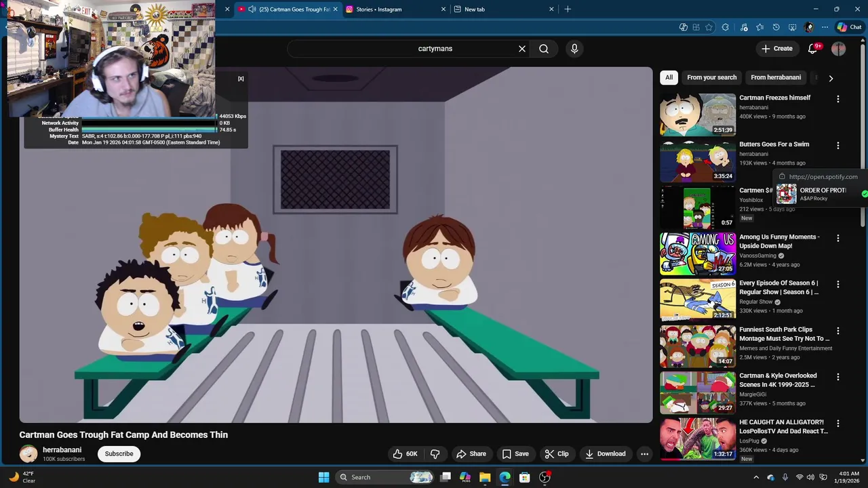This screenshot has width=868, height=488.
Task: Select From herrabanani chip
Action: click(776, 77)
